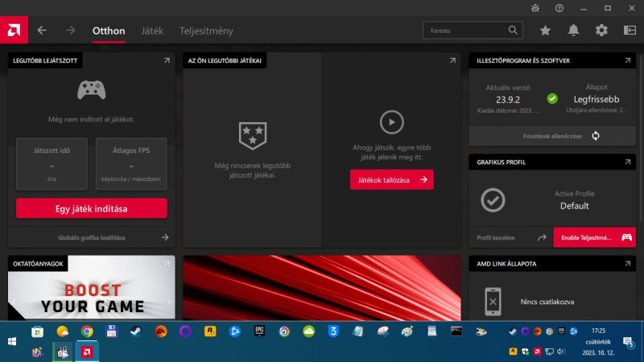Image resolution: width=644 pixels, height=362 pixels.
Task: Open the help question mark icon
Action: [559, 8]
